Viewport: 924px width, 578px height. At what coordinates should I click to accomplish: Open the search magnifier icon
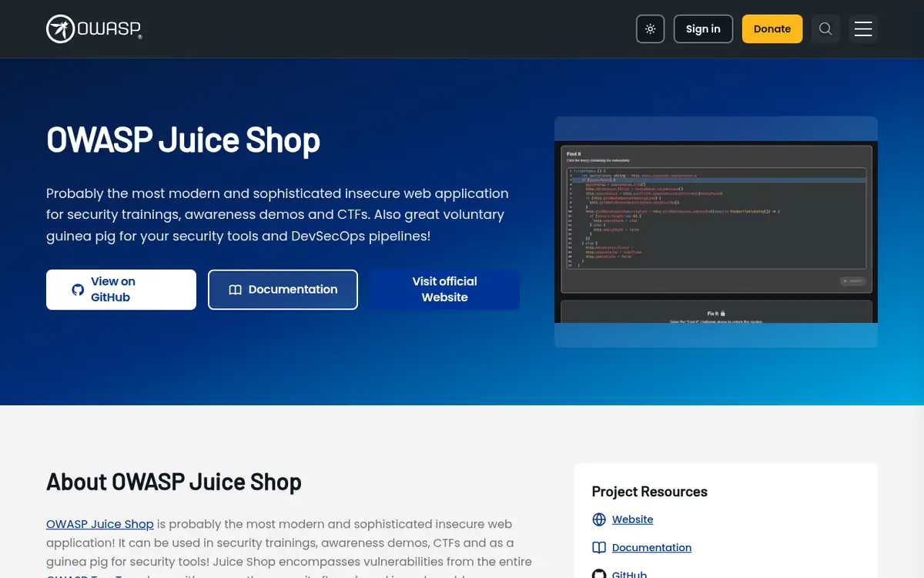click(x=825, y=29)
